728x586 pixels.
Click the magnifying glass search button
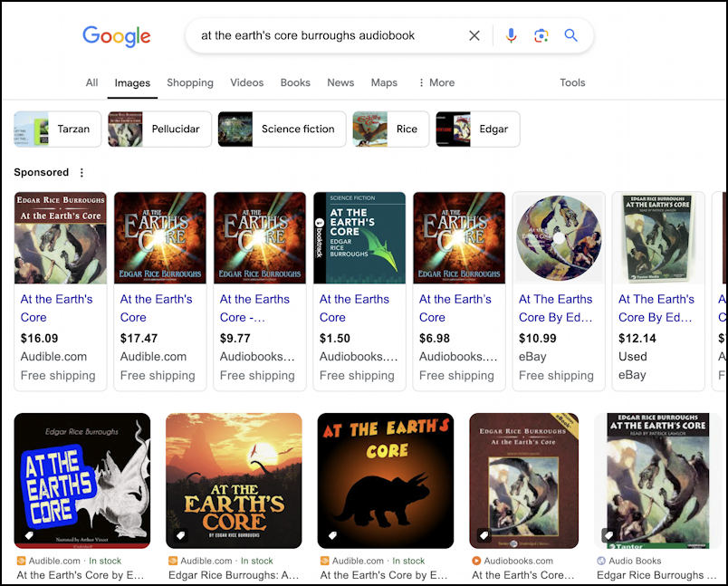570,35
